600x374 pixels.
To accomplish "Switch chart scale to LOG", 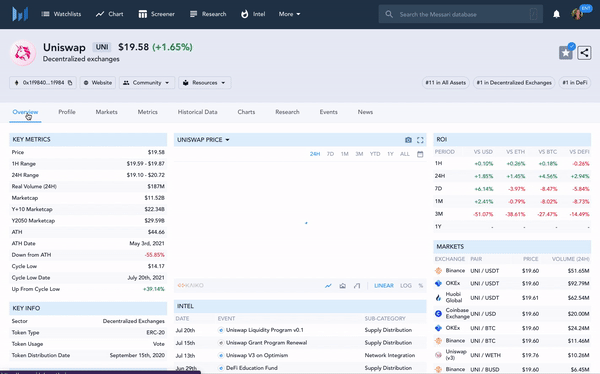I will [406, 286].
